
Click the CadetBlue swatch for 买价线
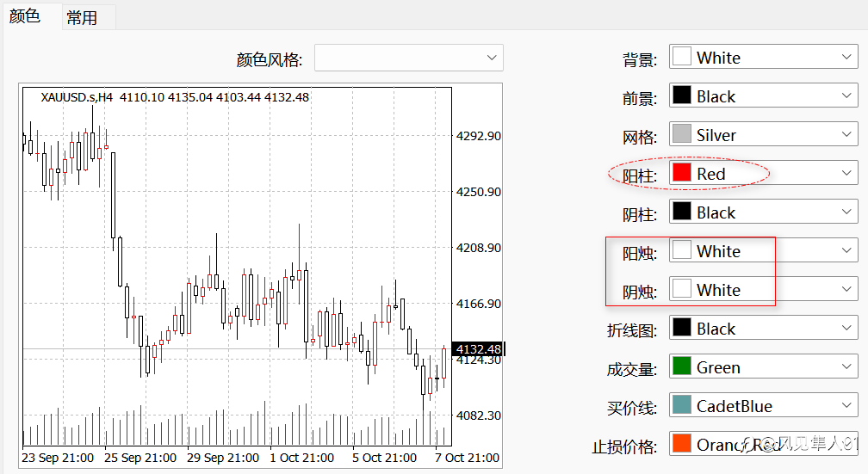681,405
